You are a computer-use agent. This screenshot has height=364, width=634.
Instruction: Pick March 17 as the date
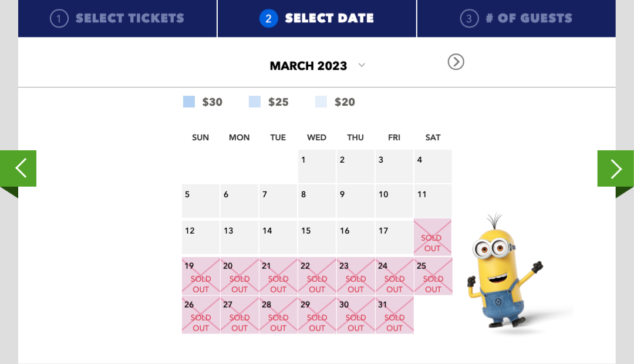point(394,237)
